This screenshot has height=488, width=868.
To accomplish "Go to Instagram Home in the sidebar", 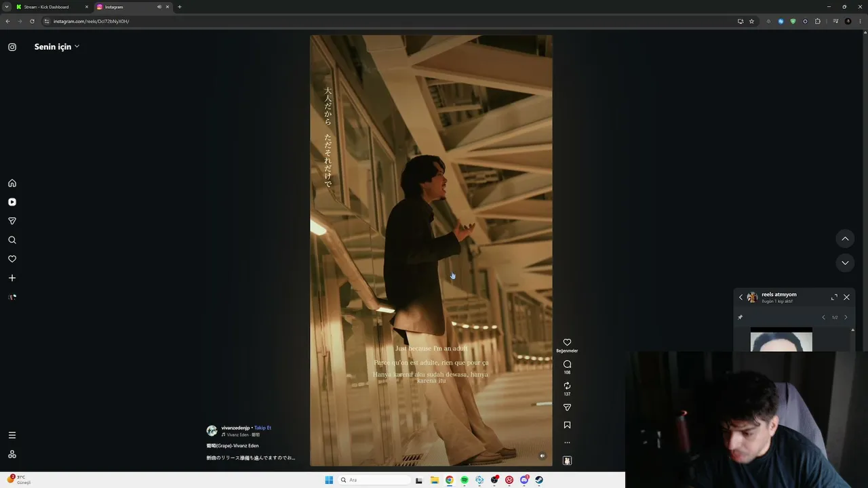I will point(12,183).
